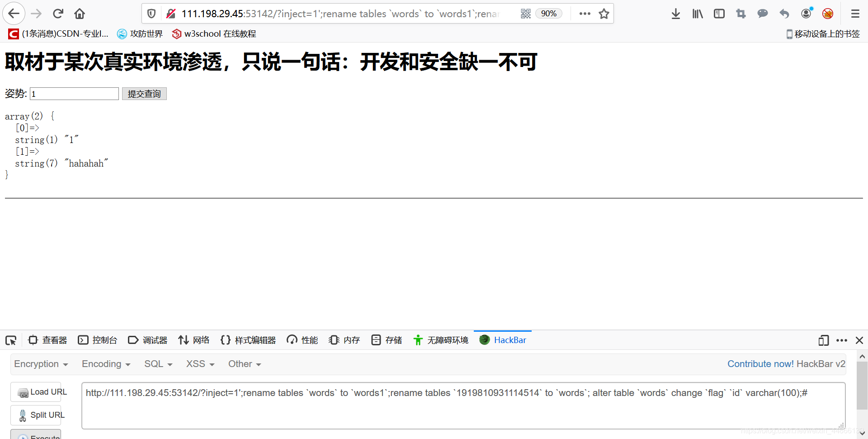Reload the current page

(x=58, y=14)
